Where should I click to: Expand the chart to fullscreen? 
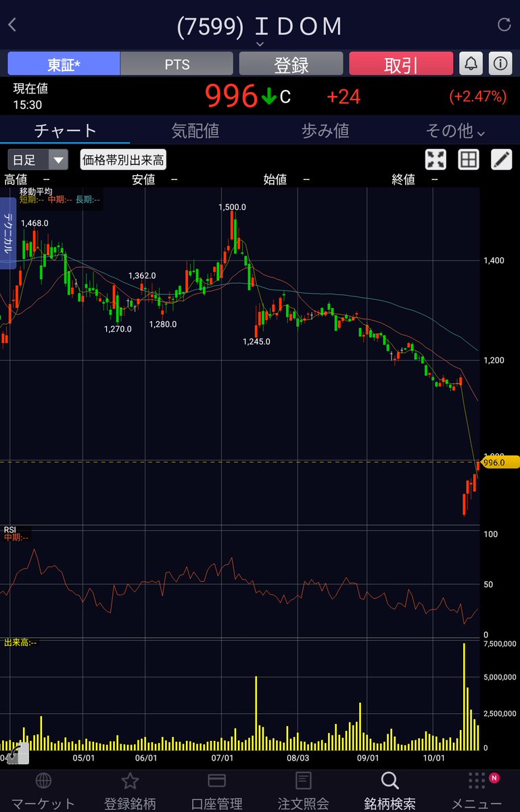coord(436,160)
